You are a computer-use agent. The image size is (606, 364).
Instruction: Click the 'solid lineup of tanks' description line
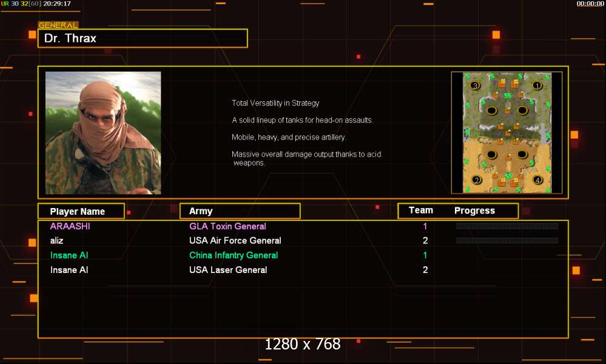click(x=303, y=120)
